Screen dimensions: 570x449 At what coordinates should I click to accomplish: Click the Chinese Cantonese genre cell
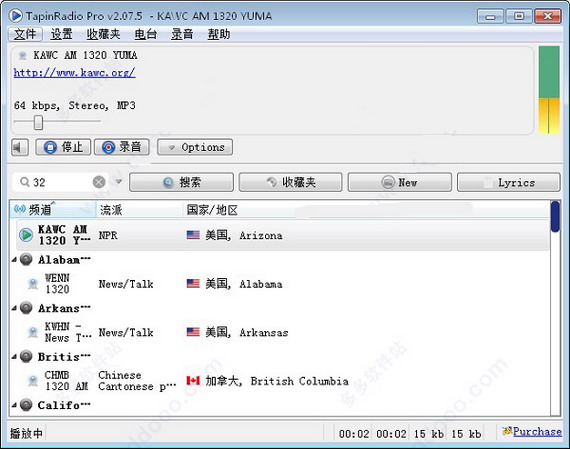coord(137,381)
